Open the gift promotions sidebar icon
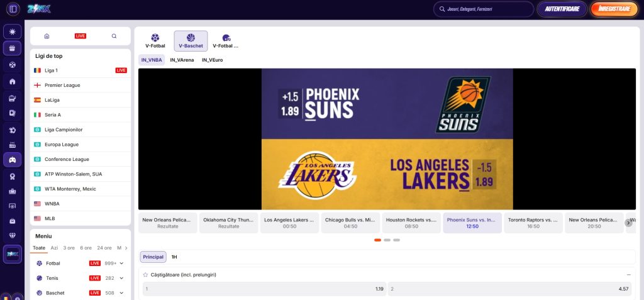Image resolution: width=644 pixels, height=300 pixels. 13,48
